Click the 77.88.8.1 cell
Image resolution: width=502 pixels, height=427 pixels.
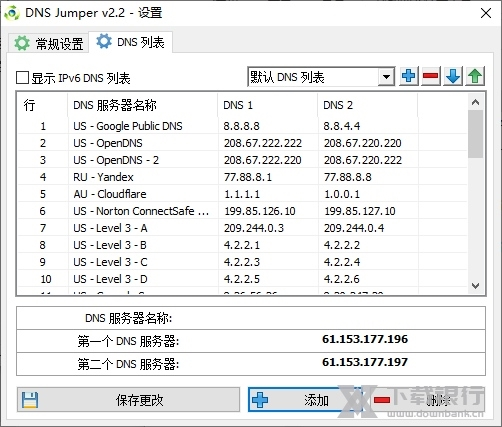click(248, 177)
